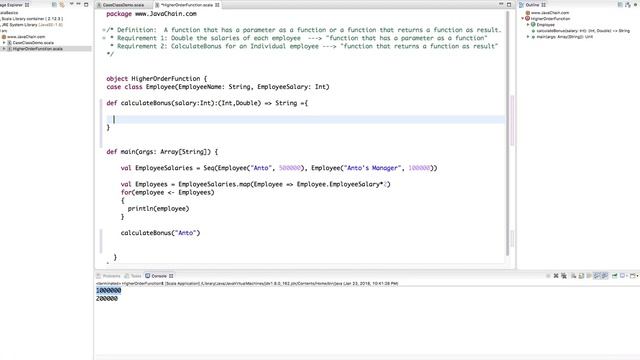Expand HigherOrderFunction.scala in Package Explorer
640x360 pixels.
(4, 49)
